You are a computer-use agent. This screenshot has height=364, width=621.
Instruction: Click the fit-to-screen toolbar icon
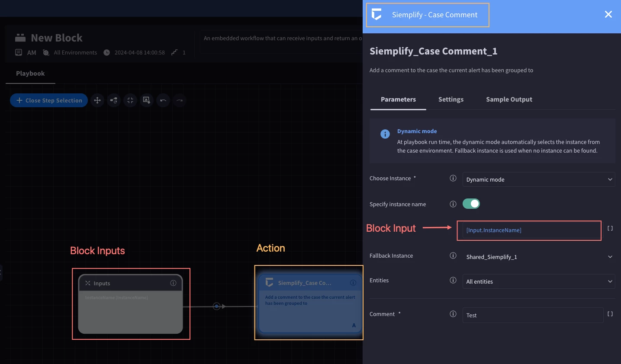click(x=130, y=100)
